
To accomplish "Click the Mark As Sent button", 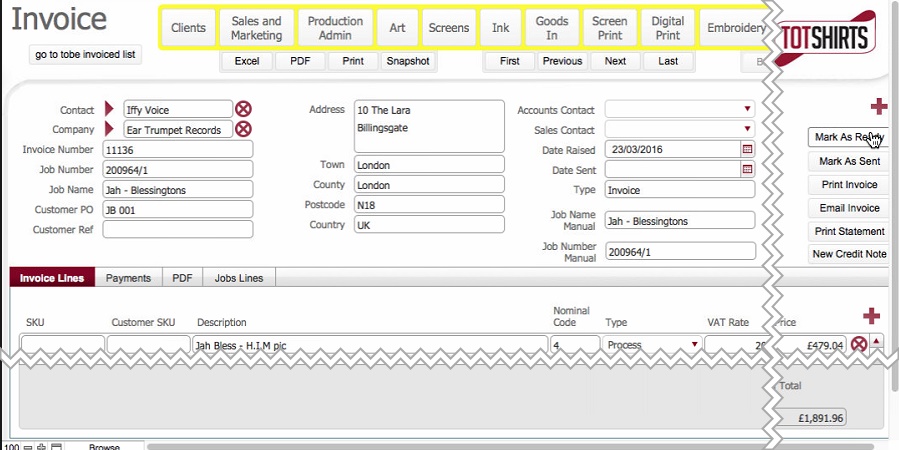I will click(x=848, y=161).
